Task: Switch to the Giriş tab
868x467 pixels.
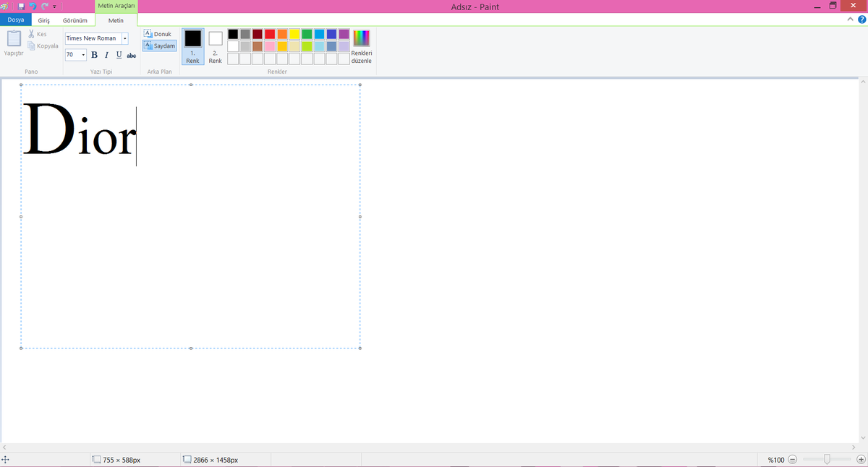Action: click(x=44, y=20)
